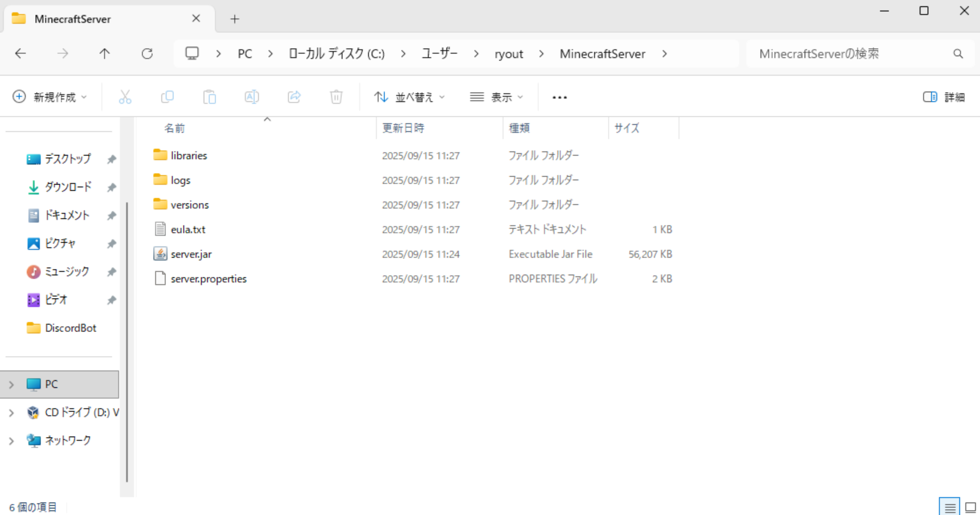Expand the PC tree node
Screen dimensions: 980x515
(x=11, y=385)
